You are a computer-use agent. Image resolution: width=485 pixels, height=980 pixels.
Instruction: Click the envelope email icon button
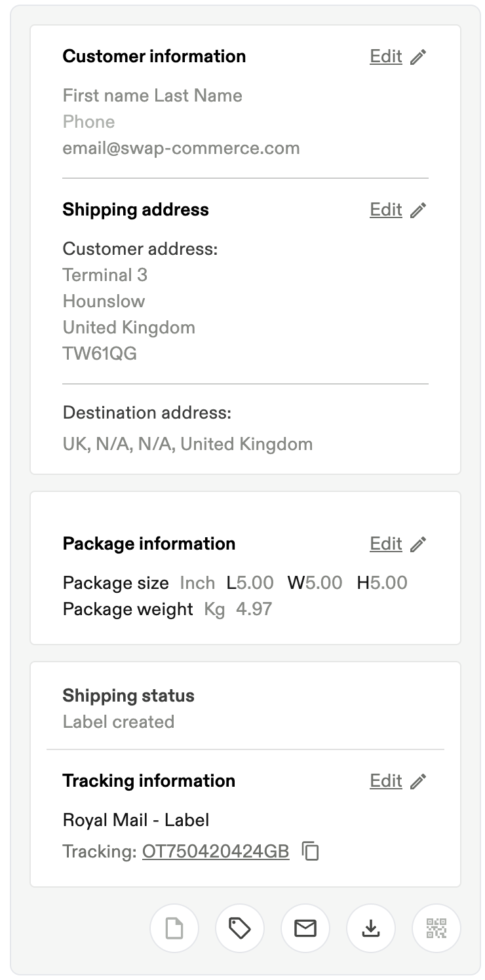[305, 928]
